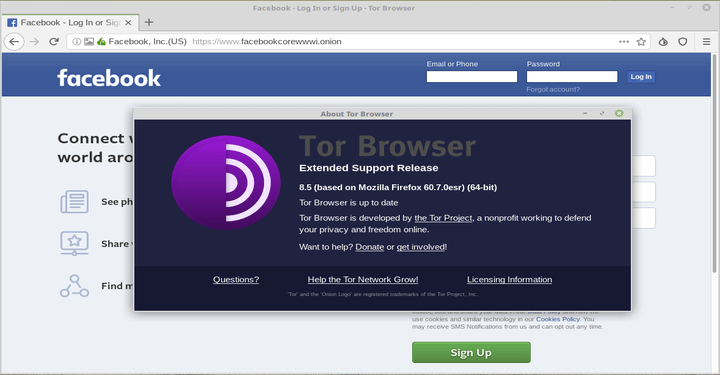Open page actions three-dot menu
Screen dimensions: 720x375
[624, 41]
